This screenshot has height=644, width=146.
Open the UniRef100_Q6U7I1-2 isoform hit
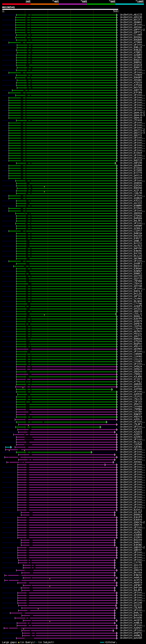pos(132,130)
